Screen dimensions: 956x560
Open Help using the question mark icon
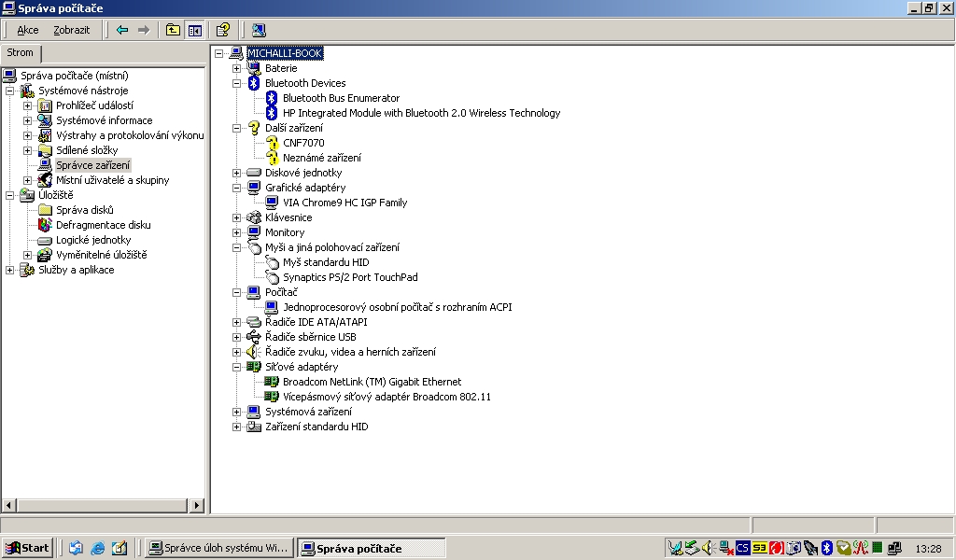click(223, 29)
